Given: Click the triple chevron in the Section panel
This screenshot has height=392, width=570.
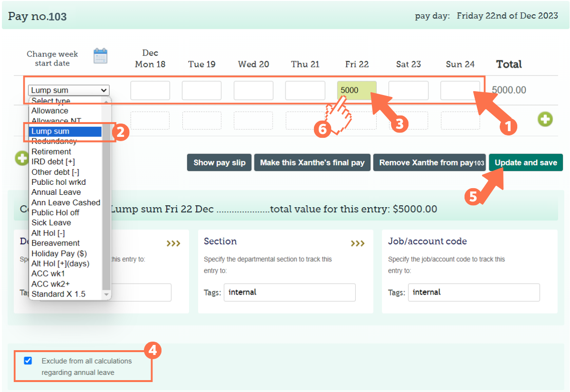Looking at the screenshot, I should 357,244.
